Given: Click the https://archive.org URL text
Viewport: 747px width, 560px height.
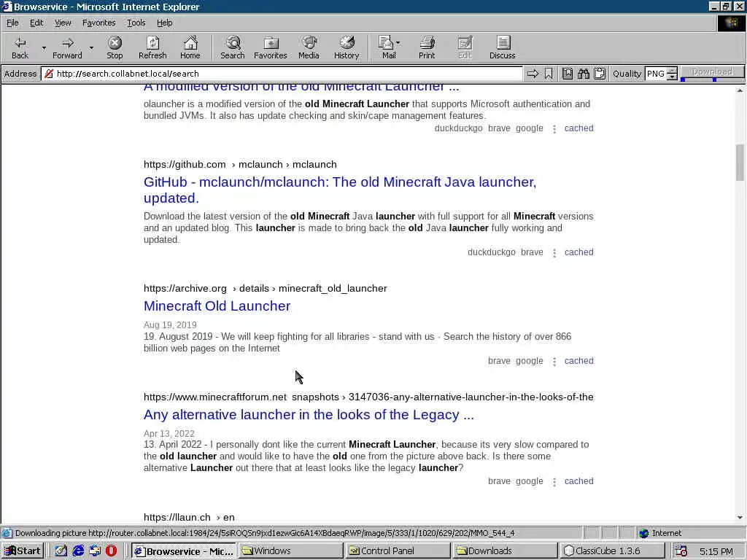Looking at the screenshot, I should point(185,288).
